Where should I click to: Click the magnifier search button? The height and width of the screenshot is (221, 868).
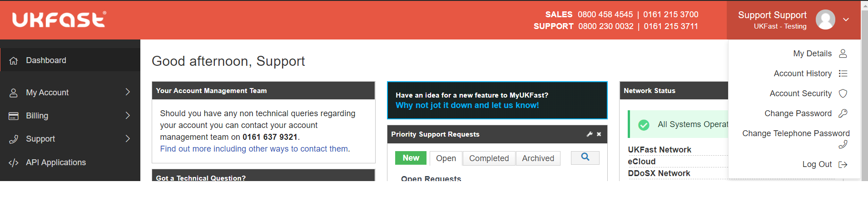pyautogui.click(x=585, y=157)
